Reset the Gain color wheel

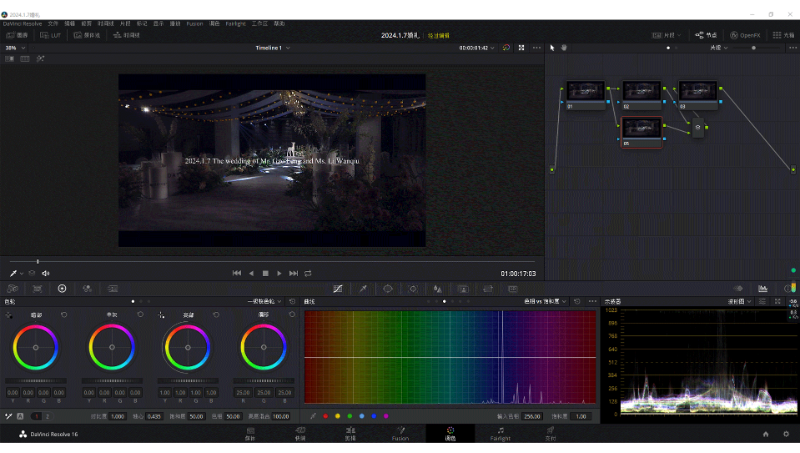pyautogui.click(x=216, y=315)
